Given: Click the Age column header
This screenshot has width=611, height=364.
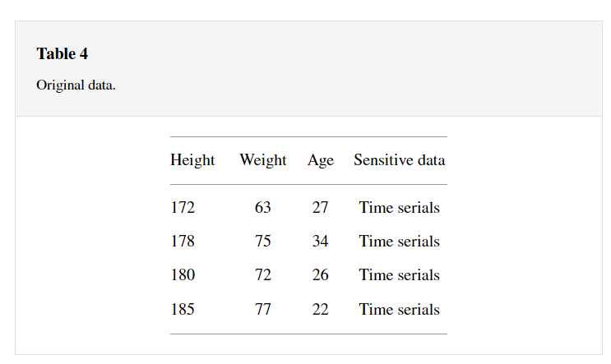Looking at the screenshot, I should [321, 160].
